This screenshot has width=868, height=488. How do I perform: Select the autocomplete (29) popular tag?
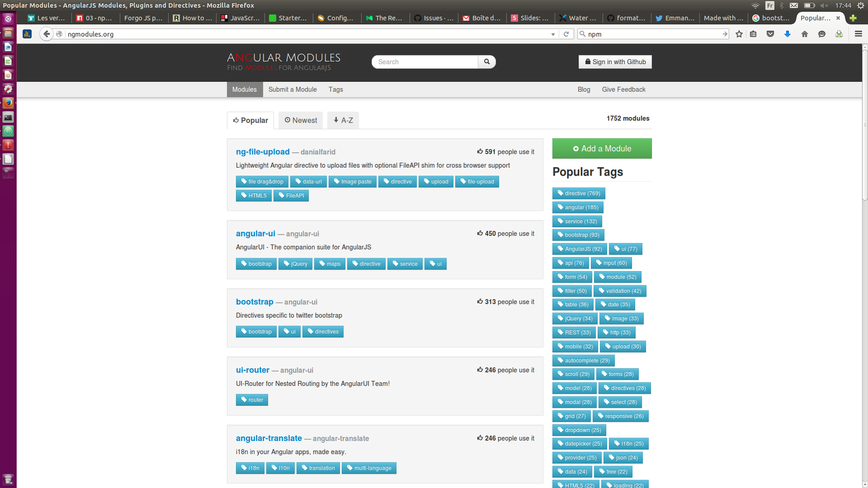(584, 361)
